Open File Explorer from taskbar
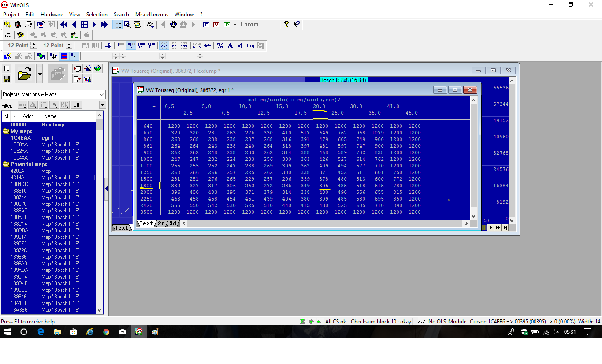 tap(57, 332)
